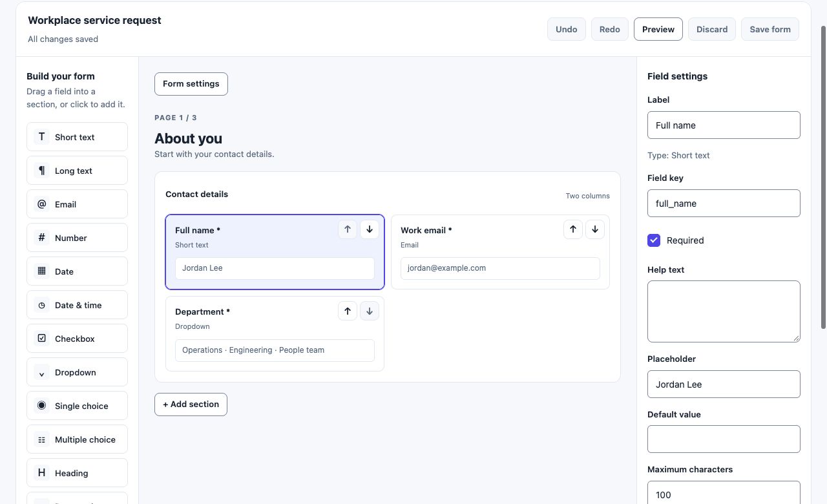Click the Workplace service request title
The width and height of the screenshot is (827, 504).
(x=94, y=20)
